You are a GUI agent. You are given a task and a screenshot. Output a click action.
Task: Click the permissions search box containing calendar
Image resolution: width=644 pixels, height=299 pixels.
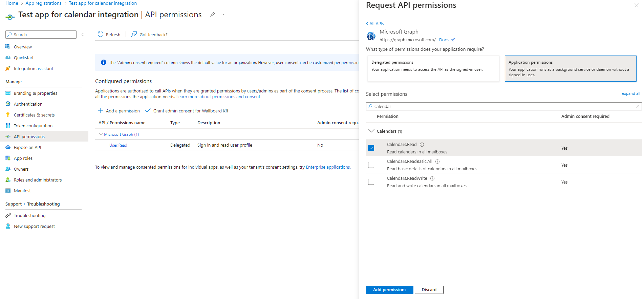504,106
